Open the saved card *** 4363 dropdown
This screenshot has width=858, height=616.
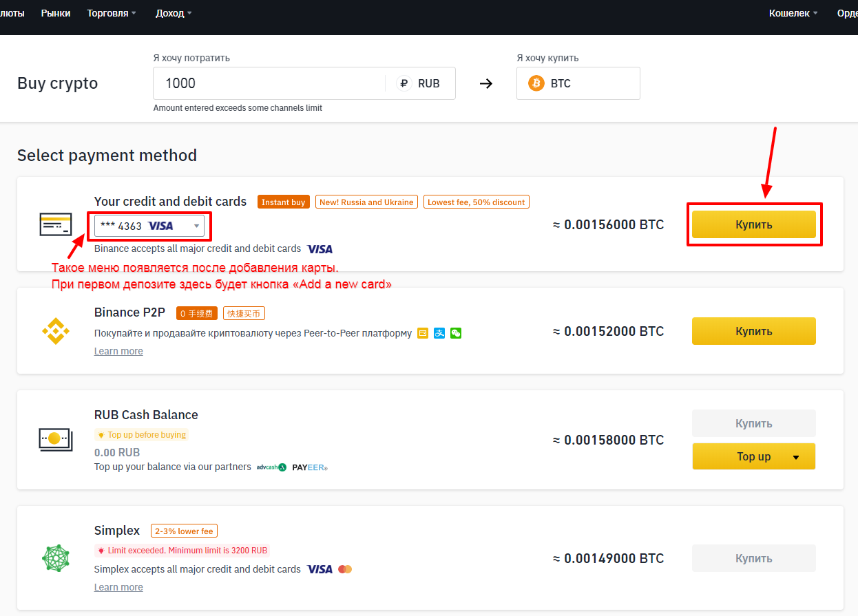149,226
